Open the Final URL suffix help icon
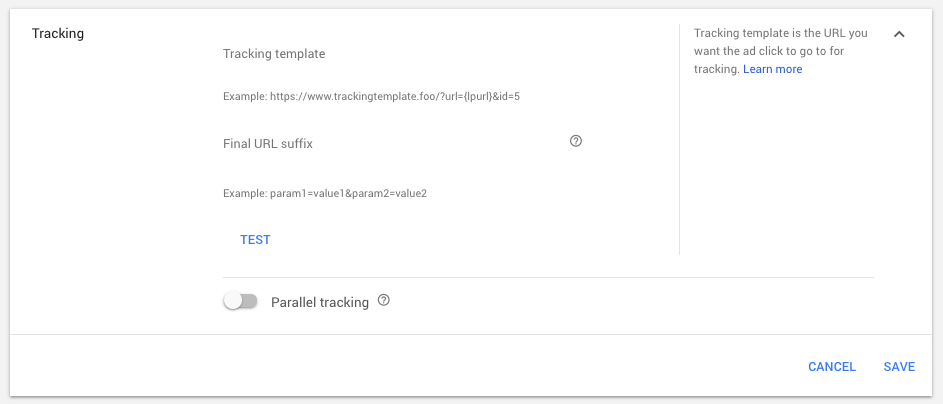This screenshot has width=943, height=404. click(576, 141)
